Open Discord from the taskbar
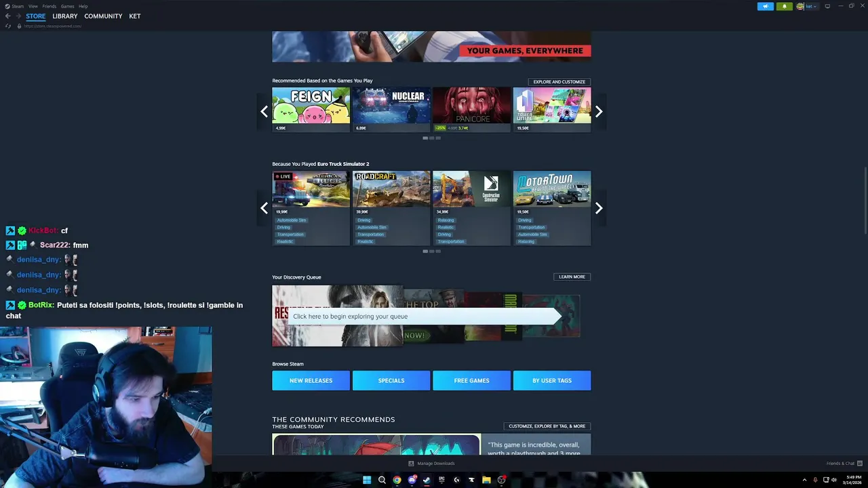Viewport: 868px width, 488px height. (x=412, y=480)
